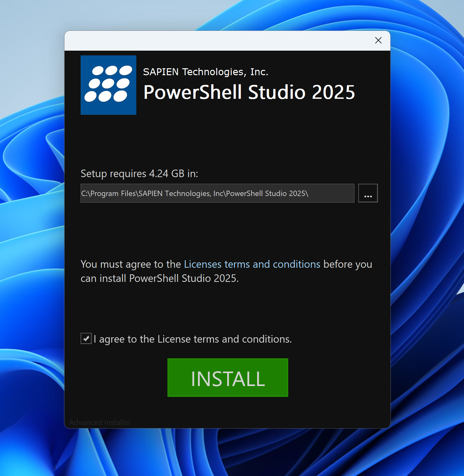Click the 'I agree to the License' label
This screenshot has width=464, height=476.
pos(193,339)
